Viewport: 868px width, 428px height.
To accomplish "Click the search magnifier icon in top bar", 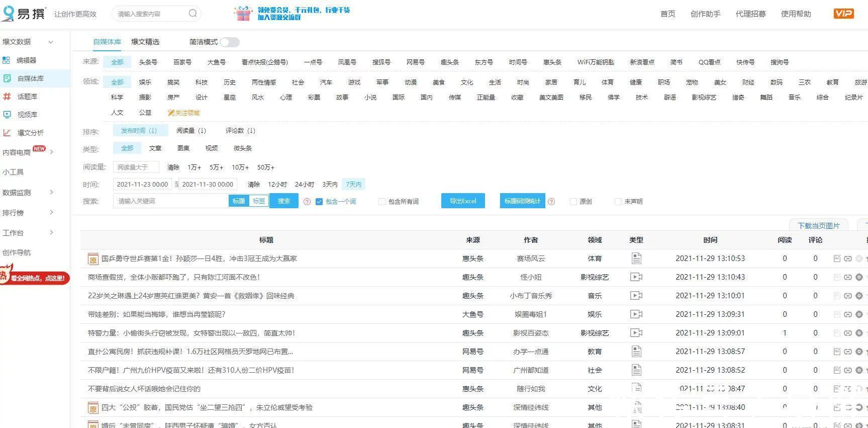I will 192,14.
